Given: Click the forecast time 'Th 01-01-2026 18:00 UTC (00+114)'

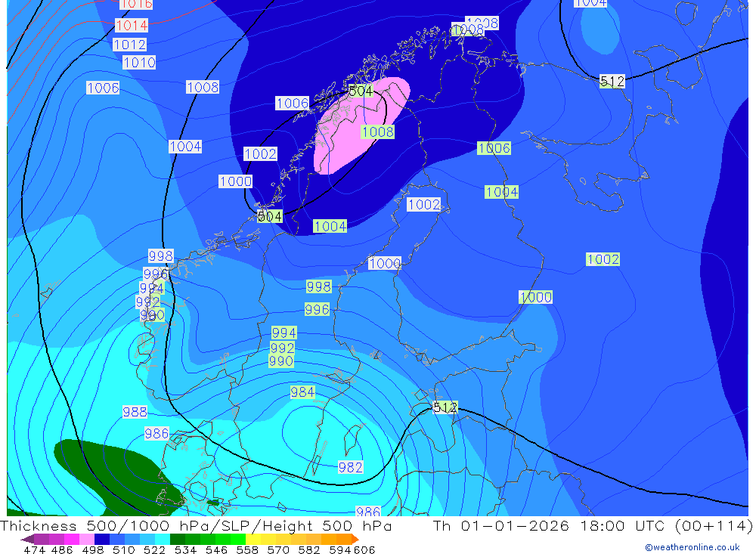Looking at the screenshot, I should 593,525.
